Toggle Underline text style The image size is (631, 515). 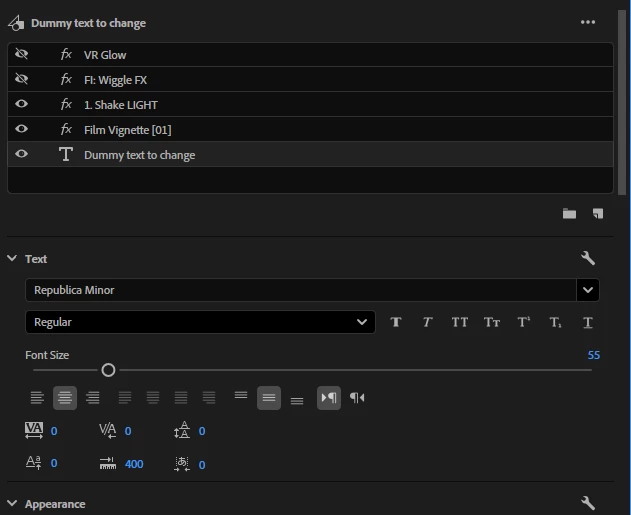[x=588, y=322]
